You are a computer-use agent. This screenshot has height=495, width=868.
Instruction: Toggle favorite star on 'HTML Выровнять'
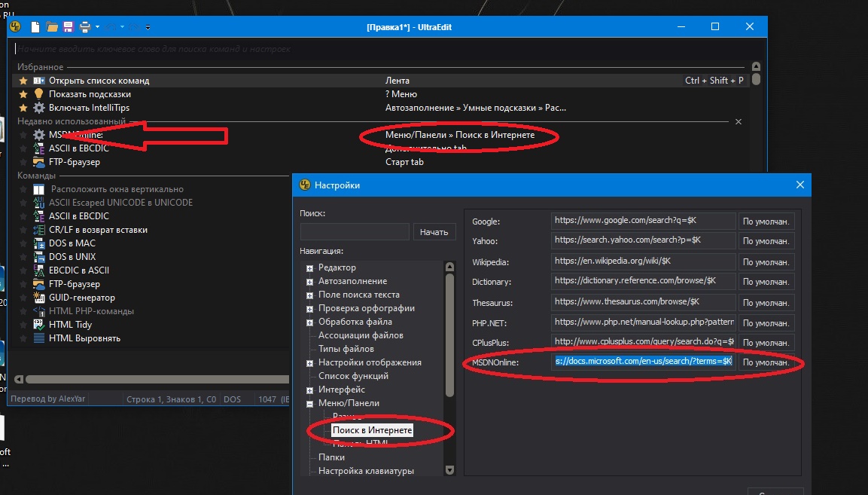coord(23,338)
